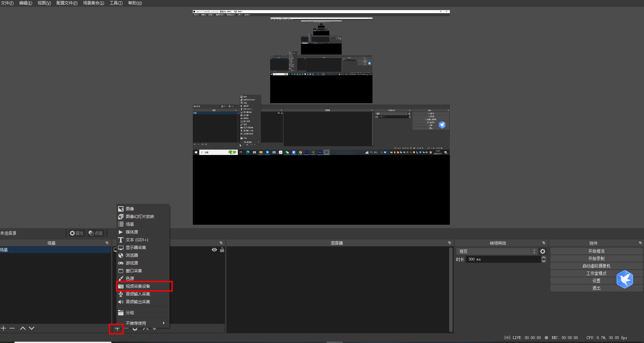
Task: Open transition properties via the gear icon
Action: (543, 251)
